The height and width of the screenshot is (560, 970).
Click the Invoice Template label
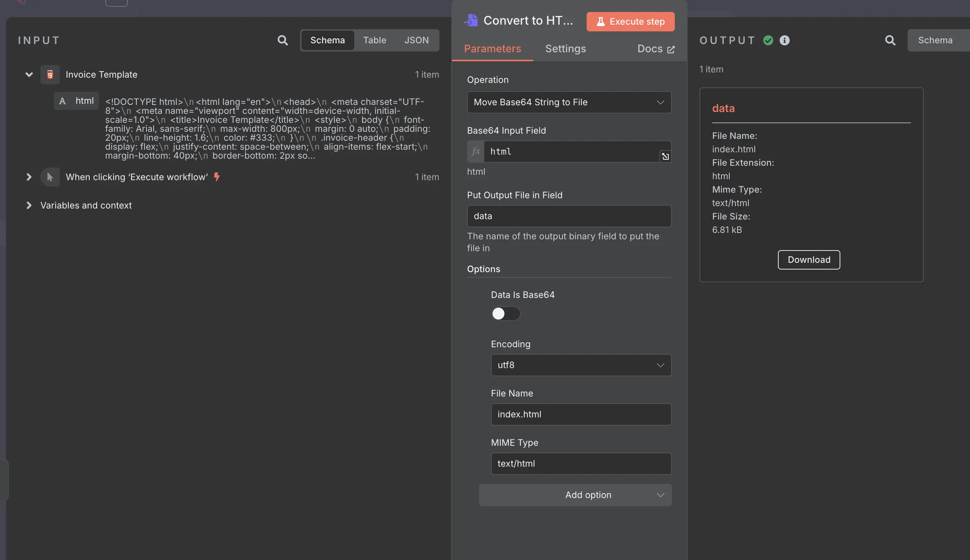101,75
